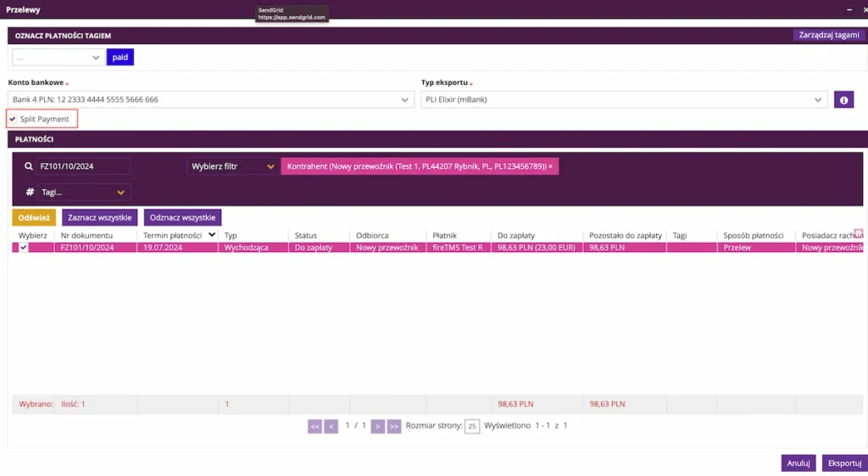Click the paid tag button
The width and height of the screenshot is (868, 476).
[120, 57]
